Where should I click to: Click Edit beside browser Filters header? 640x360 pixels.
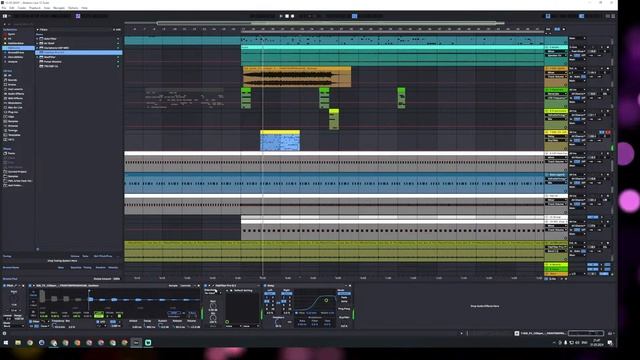coord(118,29)
